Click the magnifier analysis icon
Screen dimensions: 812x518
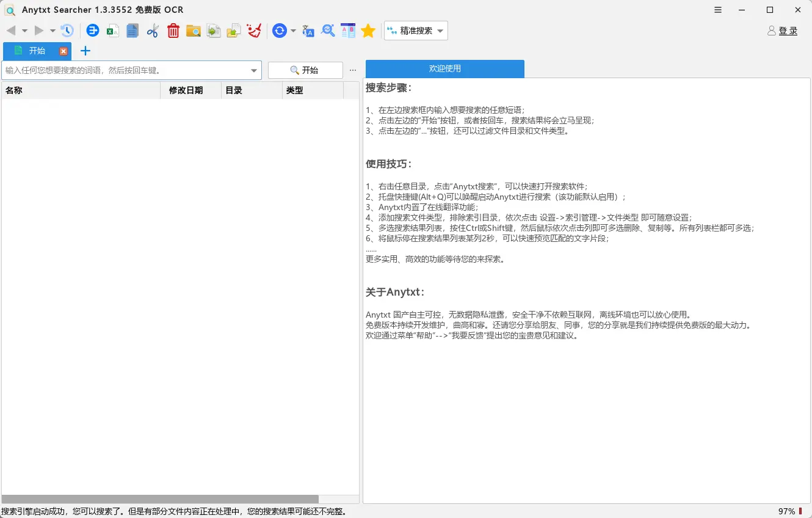point(328,31)
